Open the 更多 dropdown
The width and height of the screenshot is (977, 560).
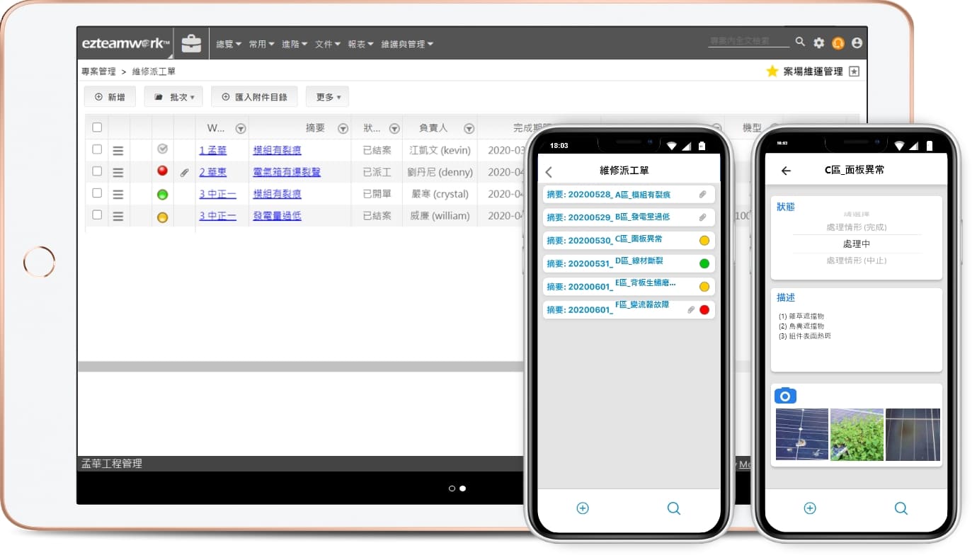click(x=327, y=97)
